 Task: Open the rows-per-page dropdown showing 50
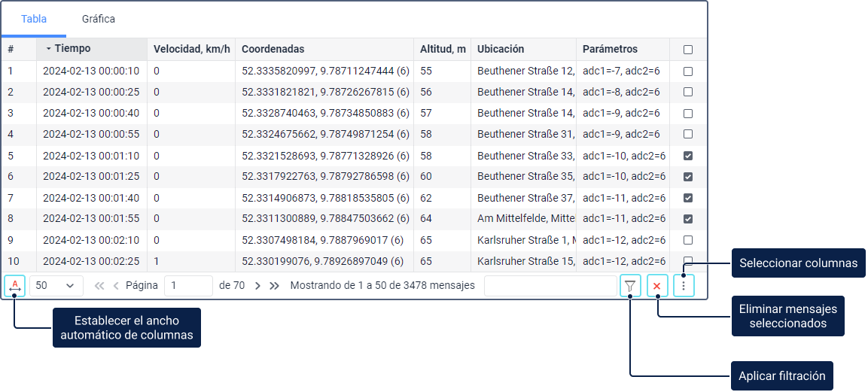(56, 286)
